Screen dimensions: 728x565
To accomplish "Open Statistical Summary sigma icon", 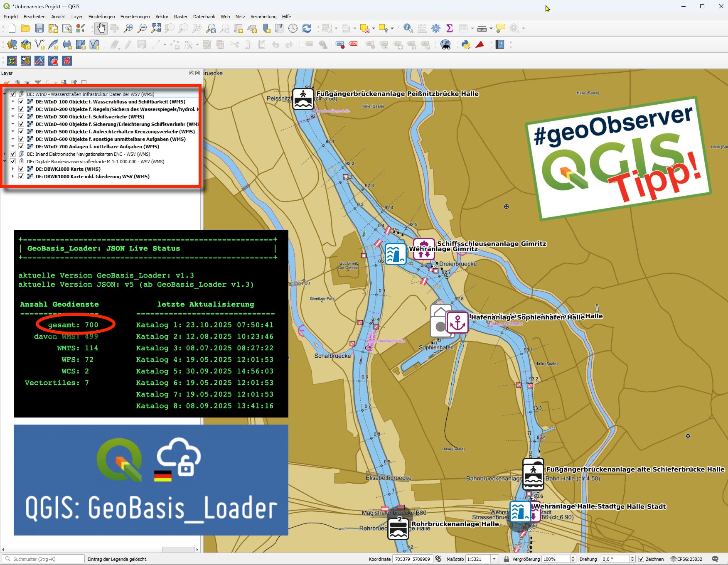I will [x=449, y=28].
